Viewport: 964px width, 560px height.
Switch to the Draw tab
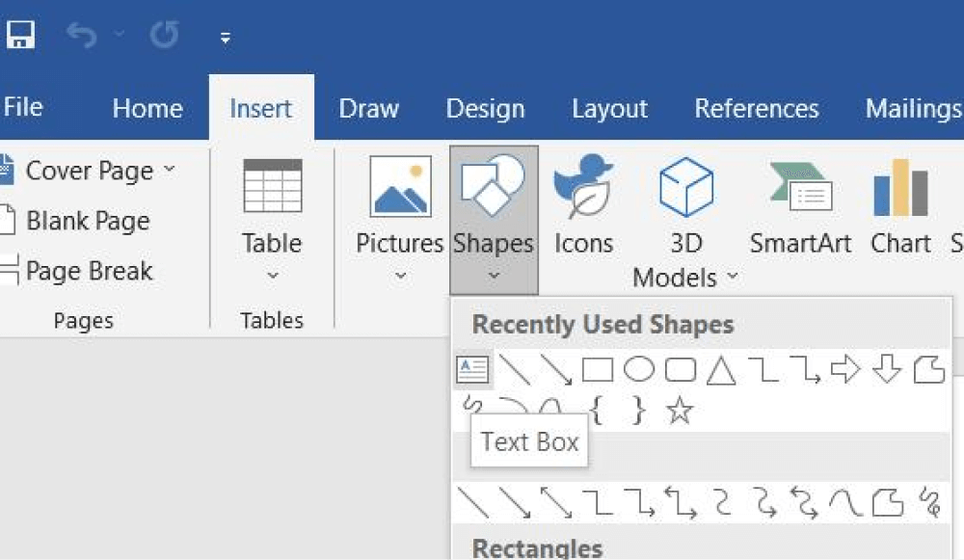[x=368, y=109]
